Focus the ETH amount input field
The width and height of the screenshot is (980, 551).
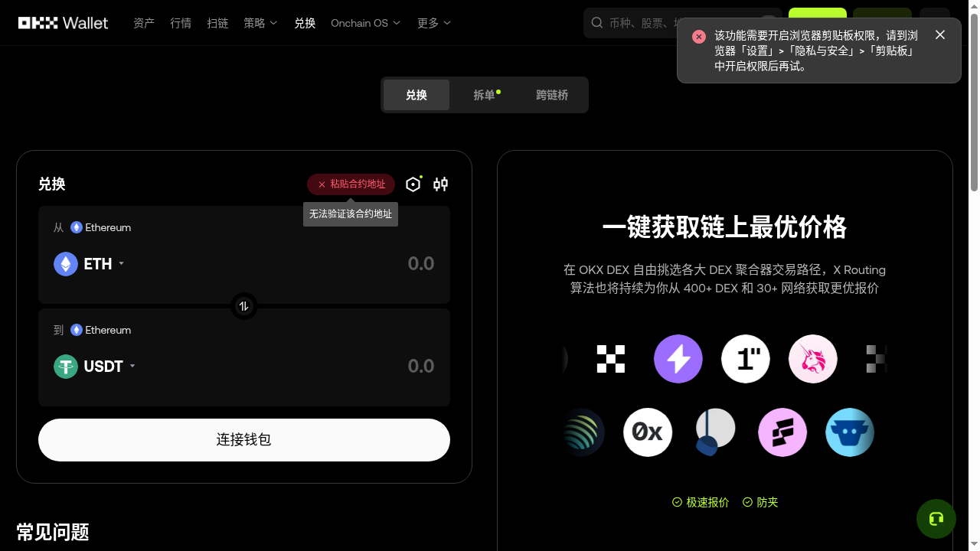tap(420, 264)
